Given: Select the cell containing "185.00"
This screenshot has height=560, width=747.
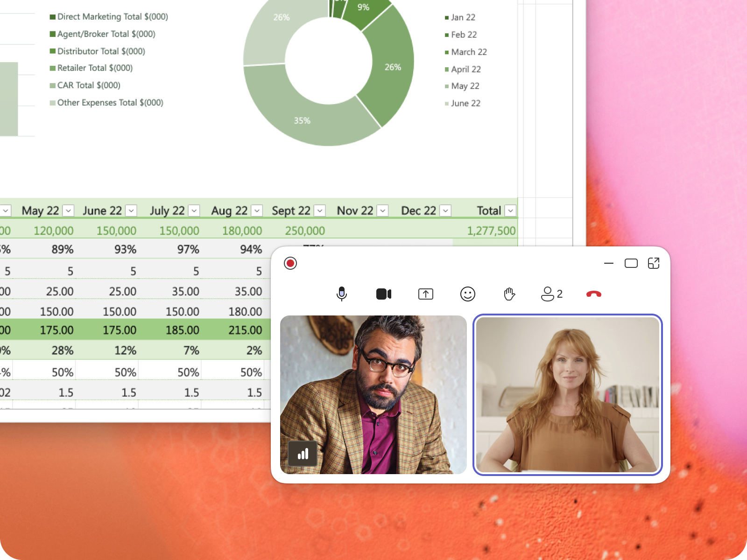Looking at the screenshot, I should [x=182, y=330].
